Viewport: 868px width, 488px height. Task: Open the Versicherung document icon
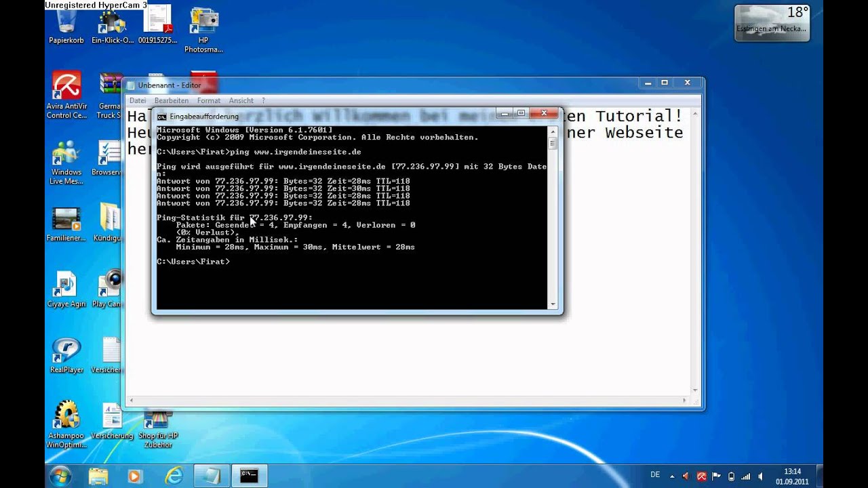pos(112,420)
